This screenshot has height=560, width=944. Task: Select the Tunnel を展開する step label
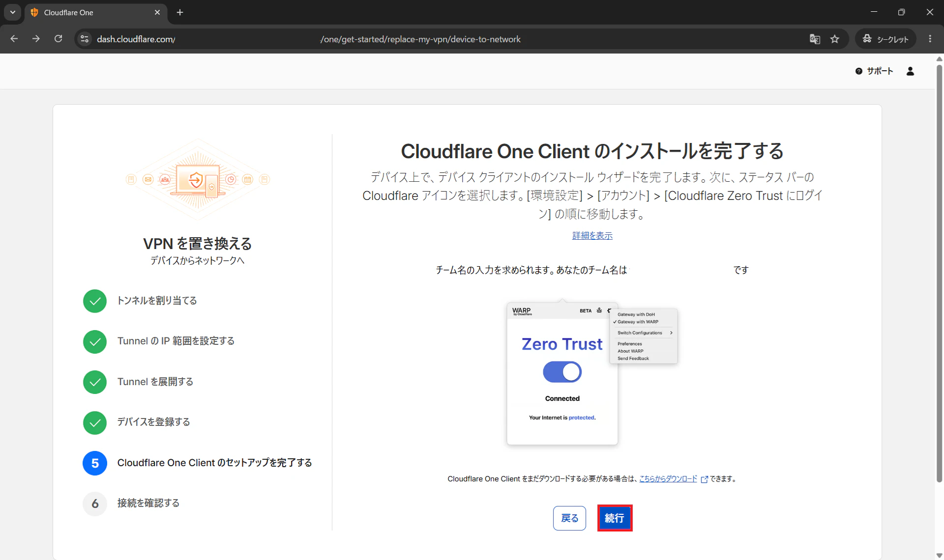(155, 382)
